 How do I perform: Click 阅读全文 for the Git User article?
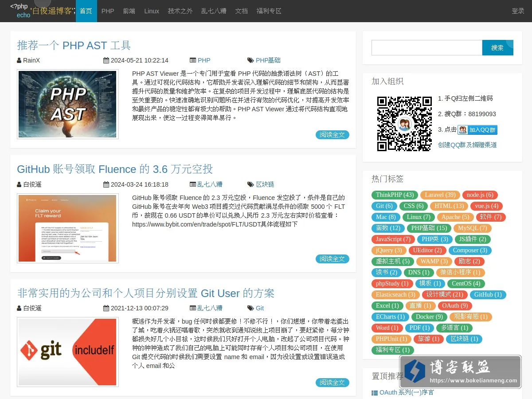point(332,383)
